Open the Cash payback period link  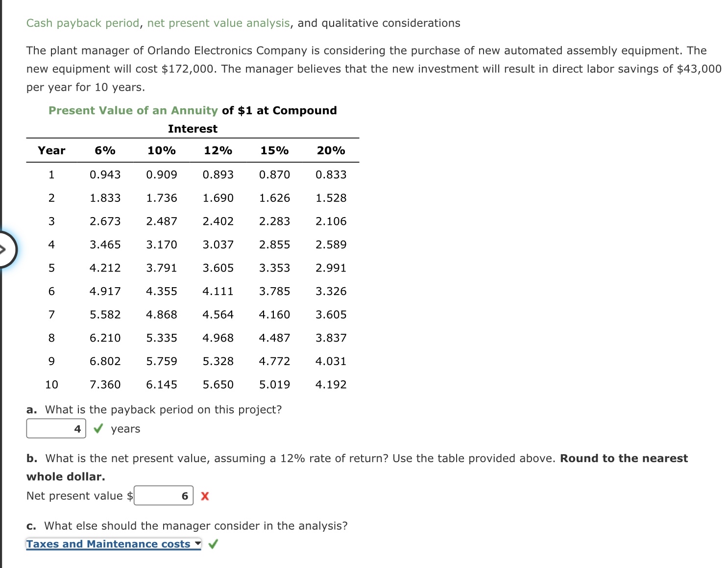81,23
